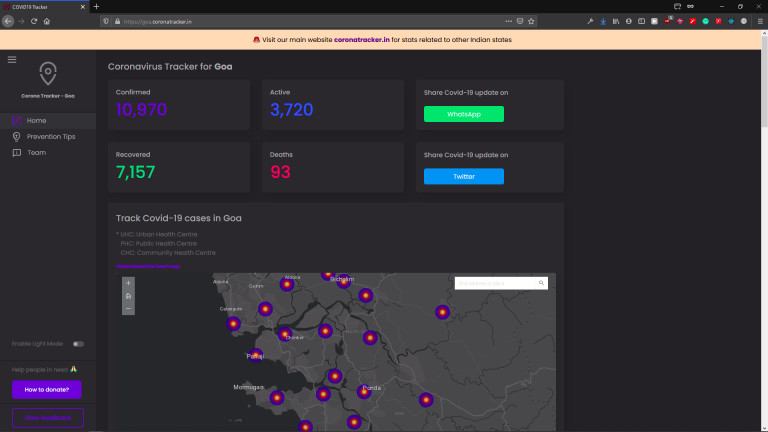Click the private browsing mask icon in title bar
768x432 pixels.
690,6
